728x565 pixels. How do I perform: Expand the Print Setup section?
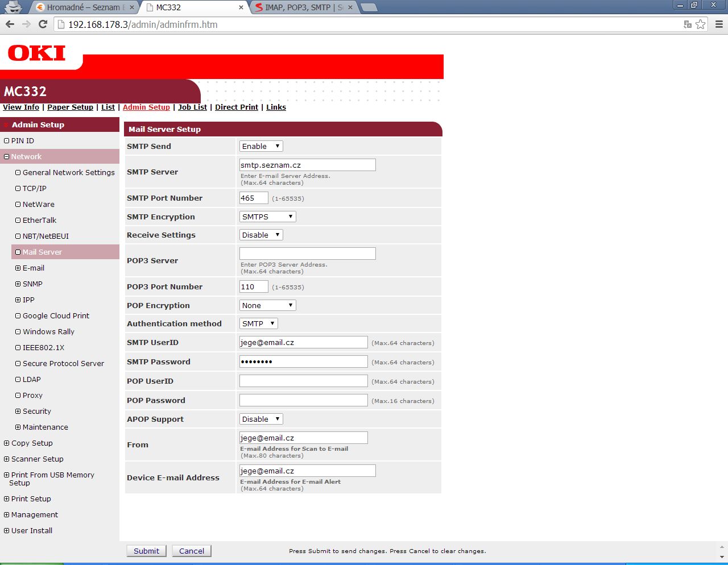7,498
